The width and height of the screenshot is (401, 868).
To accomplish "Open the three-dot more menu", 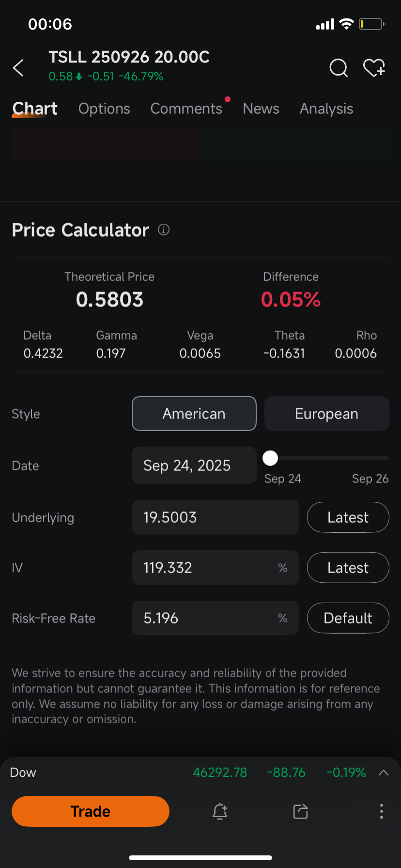I will coord(382,811).
